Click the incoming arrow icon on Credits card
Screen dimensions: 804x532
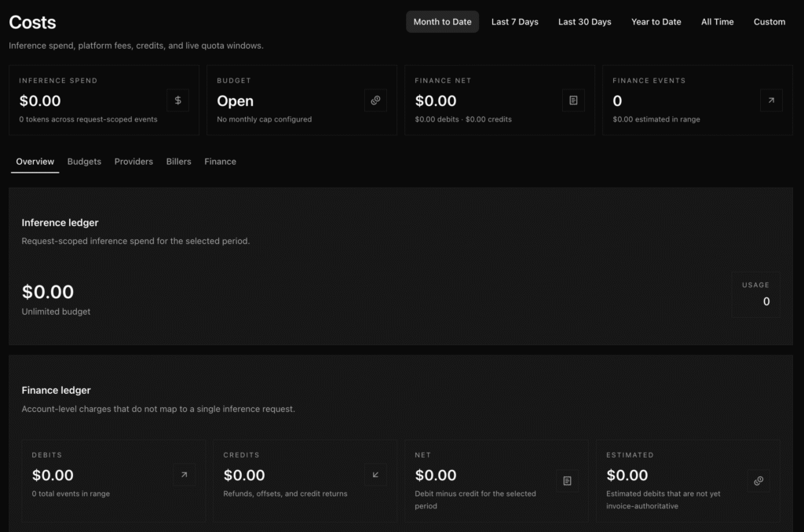[x=376, y=475]
